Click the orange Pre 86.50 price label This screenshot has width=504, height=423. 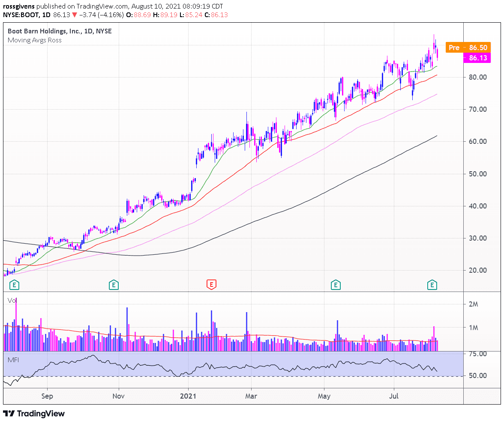466,48
